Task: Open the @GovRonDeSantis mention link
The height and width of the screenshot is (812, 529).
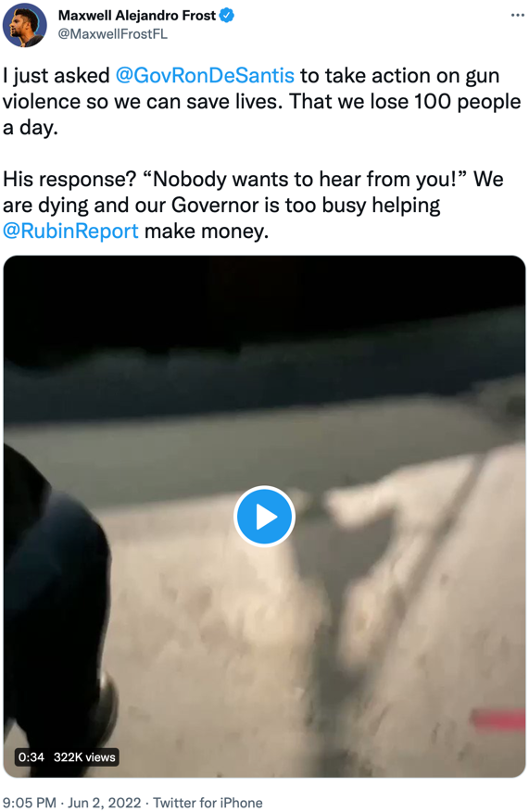Action: pyautogui.click(x=205, y=76)
